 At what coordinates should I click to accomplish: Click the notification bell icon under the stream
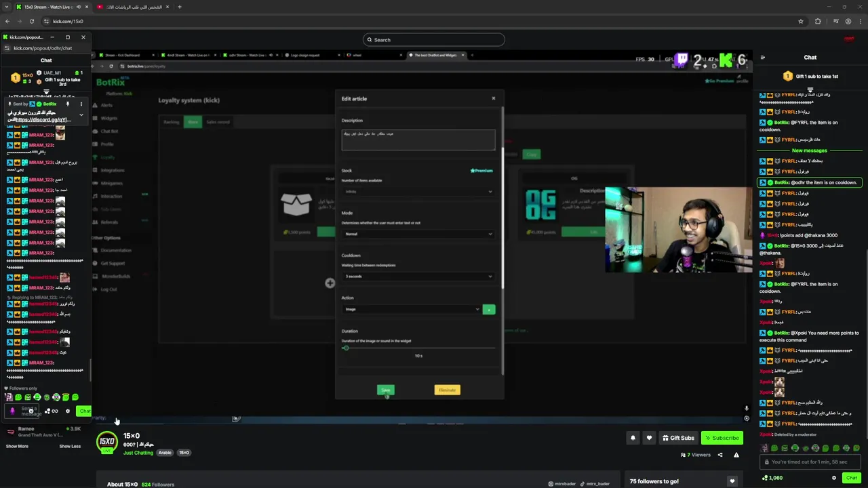[633, 438]
